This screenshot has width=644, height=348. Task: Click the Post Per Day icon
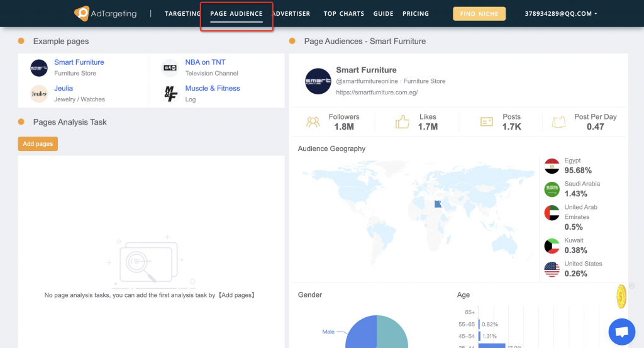[x=558, y=122]
